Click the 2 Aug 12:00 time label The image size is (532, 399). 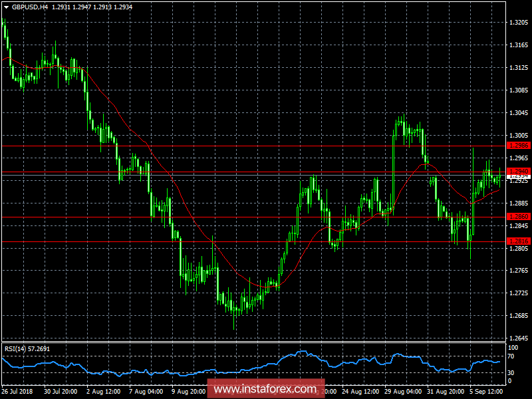pos(104,391)
